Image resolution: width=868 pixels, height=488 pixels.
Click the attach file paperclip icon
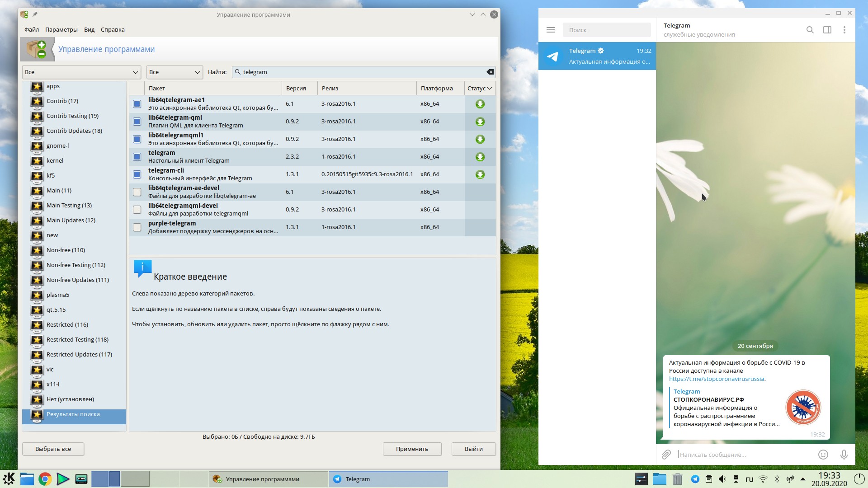click(666, 455)
